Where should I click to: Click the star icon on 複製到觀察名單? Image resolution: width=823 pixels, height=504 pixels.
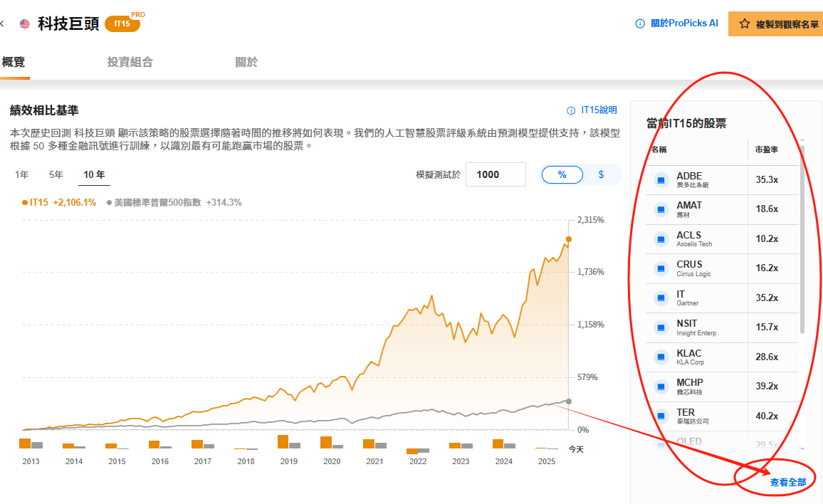tap(745, 23)
